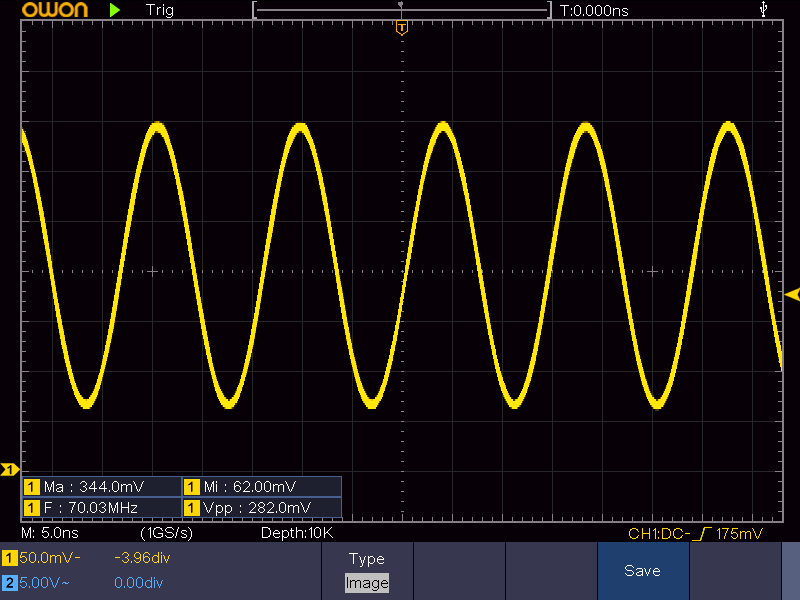Click the waveform memory position bar
The image size is (800, 600).
point(402,10)
